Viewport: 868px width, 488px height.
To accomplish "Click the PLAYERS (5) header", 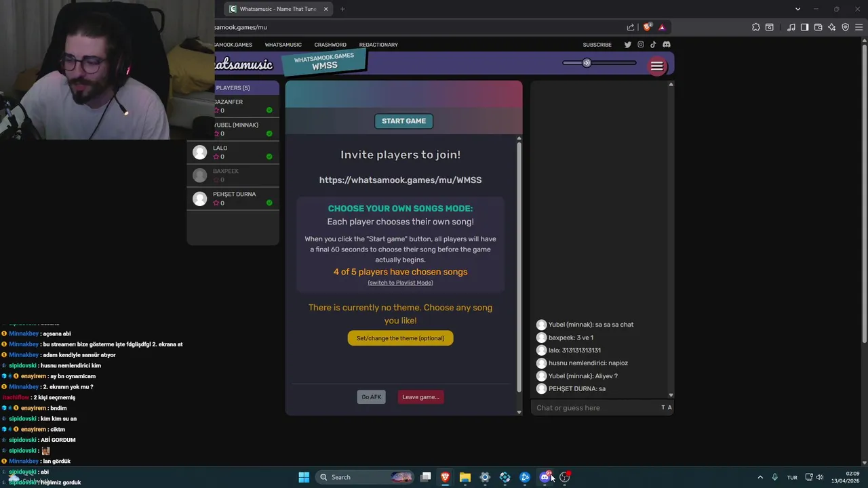I will pyautogui.click(x=233, y=87).
